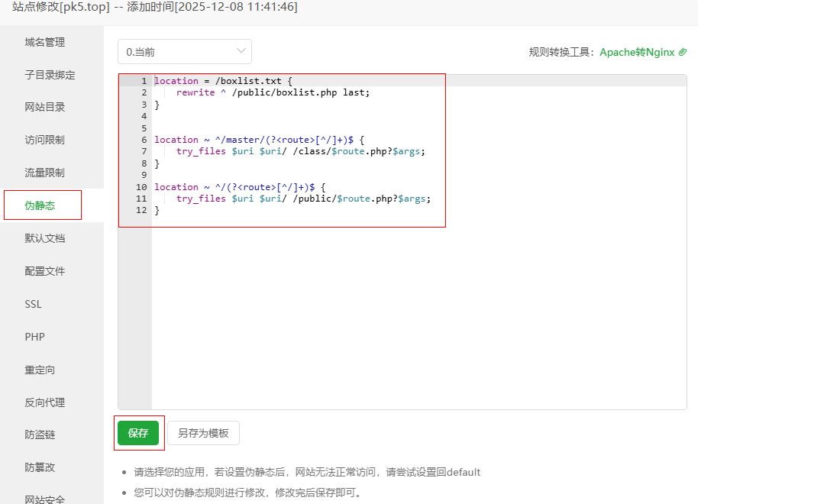
Task: Switch to 配置文件 tab
Action: coord(45,271)
